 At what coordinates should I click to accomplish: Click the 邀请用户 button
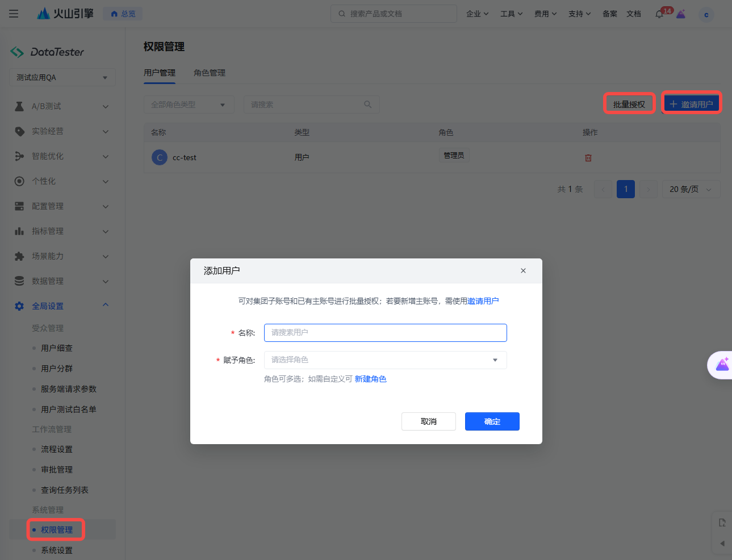[692, 104]
